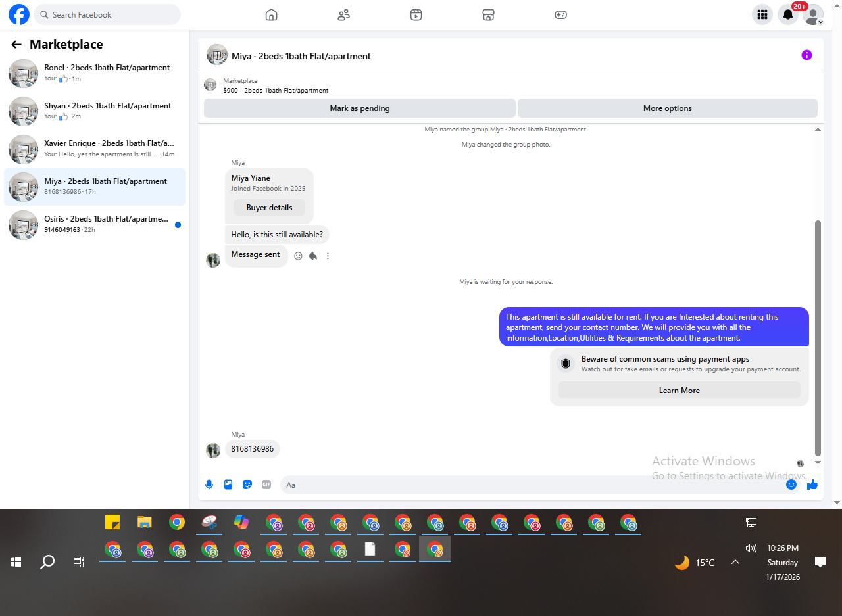The image size is (842, 616).
Task: React to the 'Message sent' bubble
Action: point(298,256)
